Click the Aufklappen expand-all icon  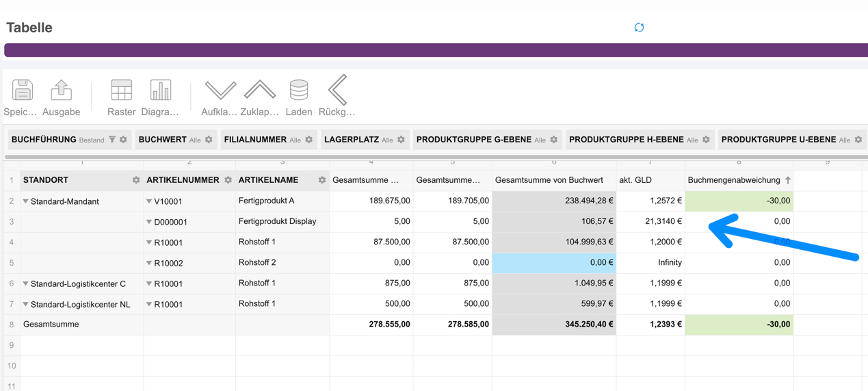(220, 90)
